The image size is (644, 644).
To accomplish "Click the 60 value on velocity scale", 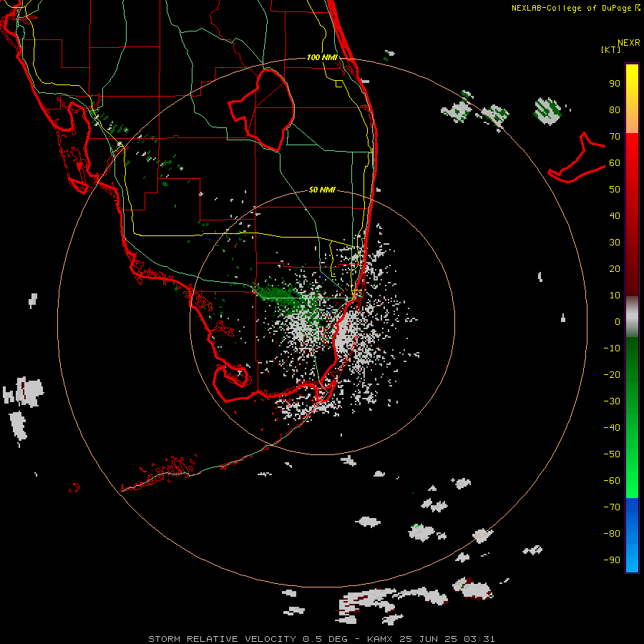I will point(615,163).
